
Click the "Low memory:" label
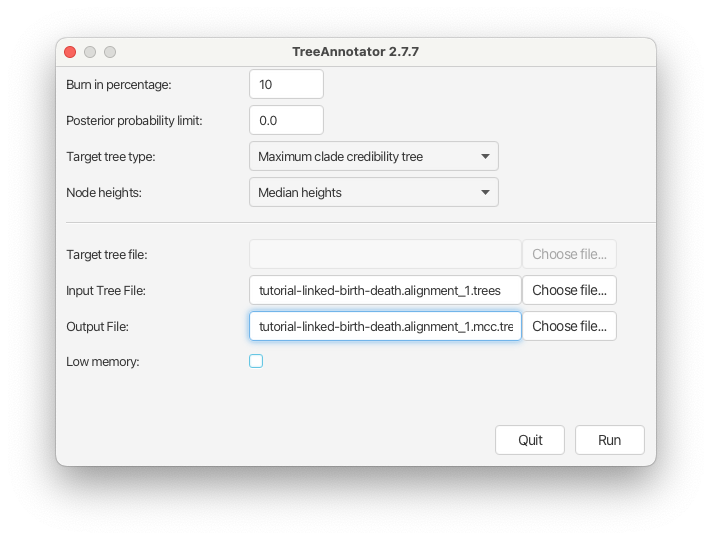(103, 362)
